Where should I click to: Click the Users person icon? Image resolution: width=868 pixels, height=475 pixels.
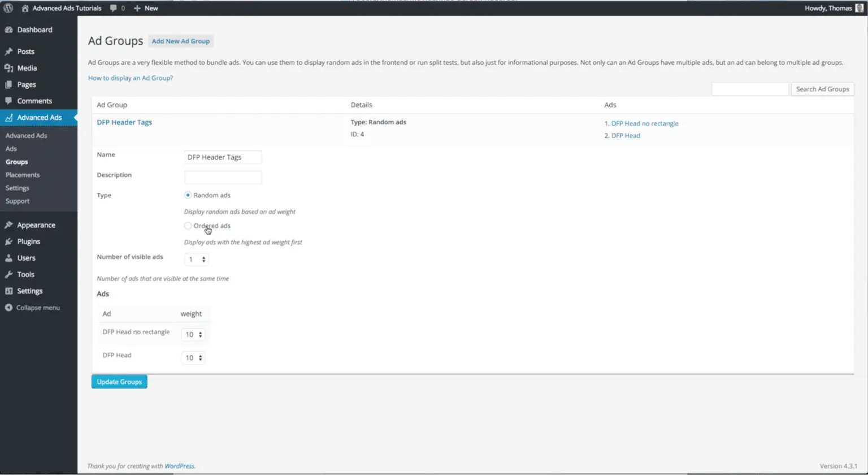8,258
